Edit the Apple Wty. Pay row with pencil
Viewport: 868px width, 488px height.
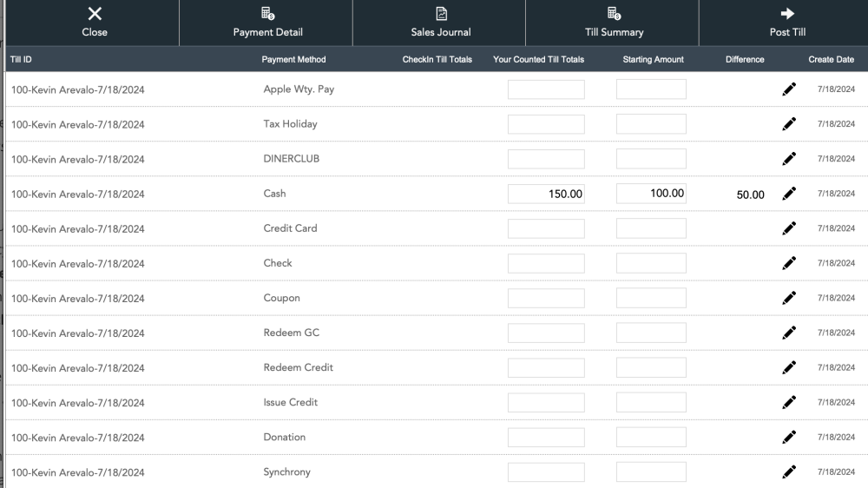pos(788,89)
